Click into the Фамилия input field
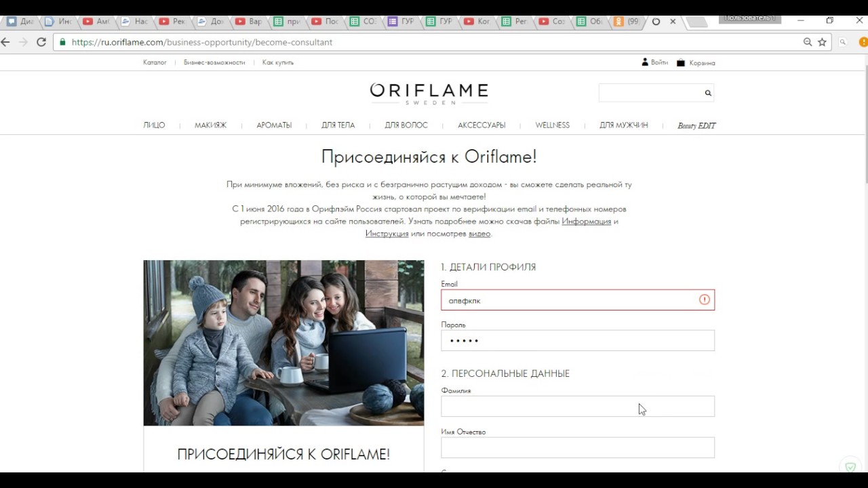 (578, 406)
